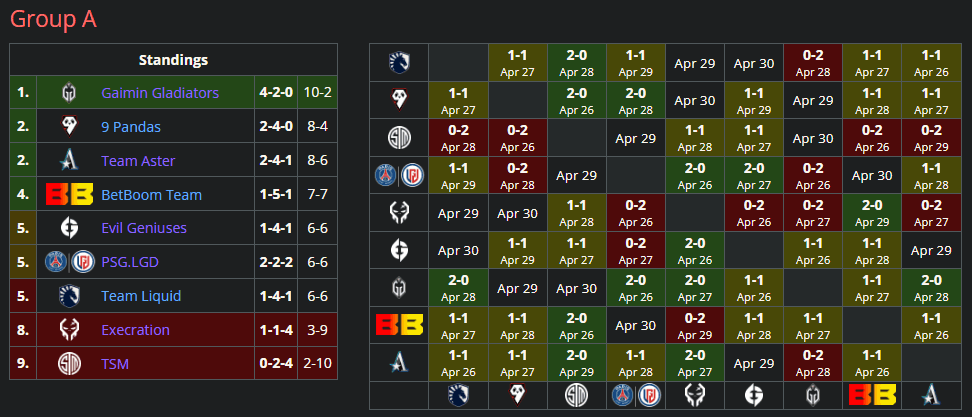
Task: Click Evil Geniuses logo in crosstable left column
Action: [x=398, y=248]
